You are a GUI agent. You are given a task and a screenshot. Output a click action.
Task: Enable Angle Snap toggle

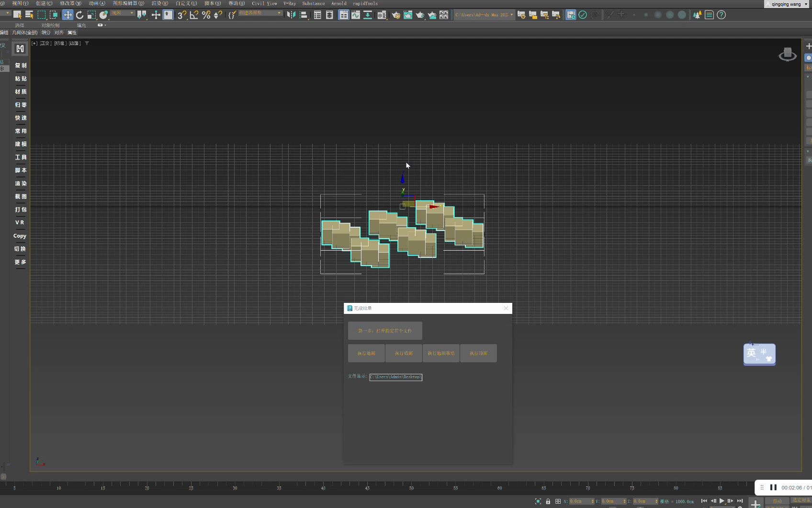[193, 15]
